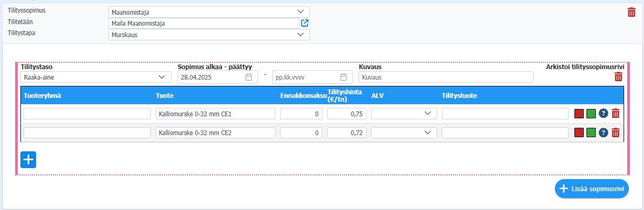The image size is (644, 210).
Task: Click product field Kalliomurske 0-32 mm CE1
Action: [x=215, y=114]
